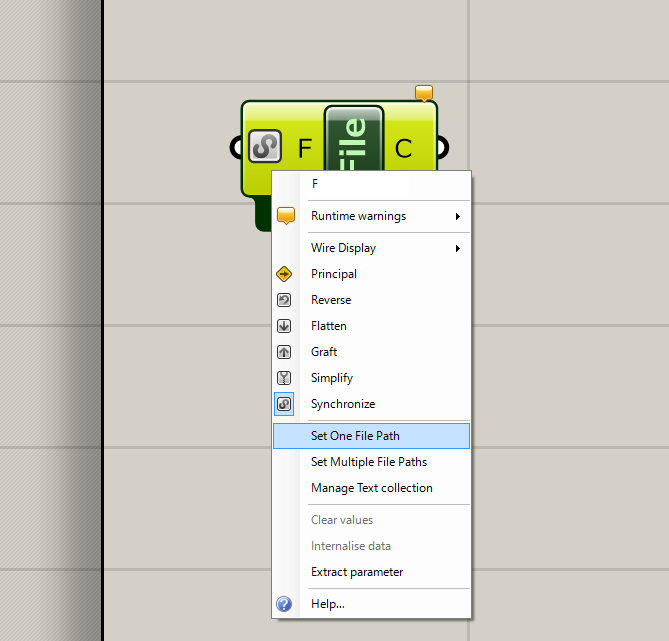Viewport: 669px width, 641px height.
Task: Choose Graft from the context menu
Action: click(x=371, y=352)
